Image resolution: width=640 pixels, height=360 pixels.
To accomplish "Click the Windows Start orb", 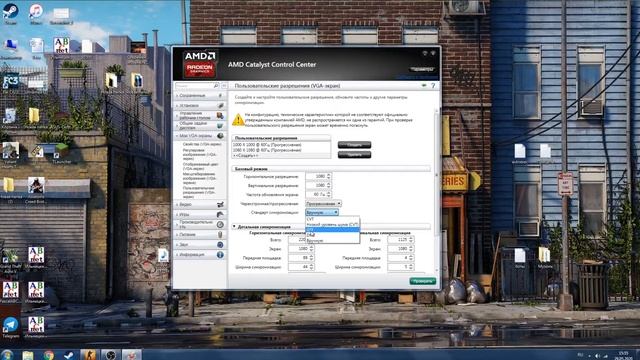I will 7,355.
